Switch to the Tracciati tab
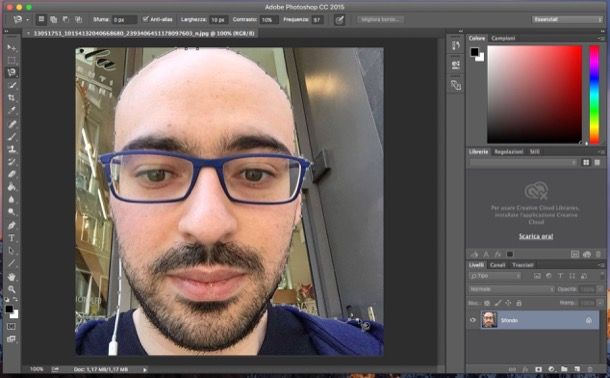Screen dimensions: 610x378 522,265
